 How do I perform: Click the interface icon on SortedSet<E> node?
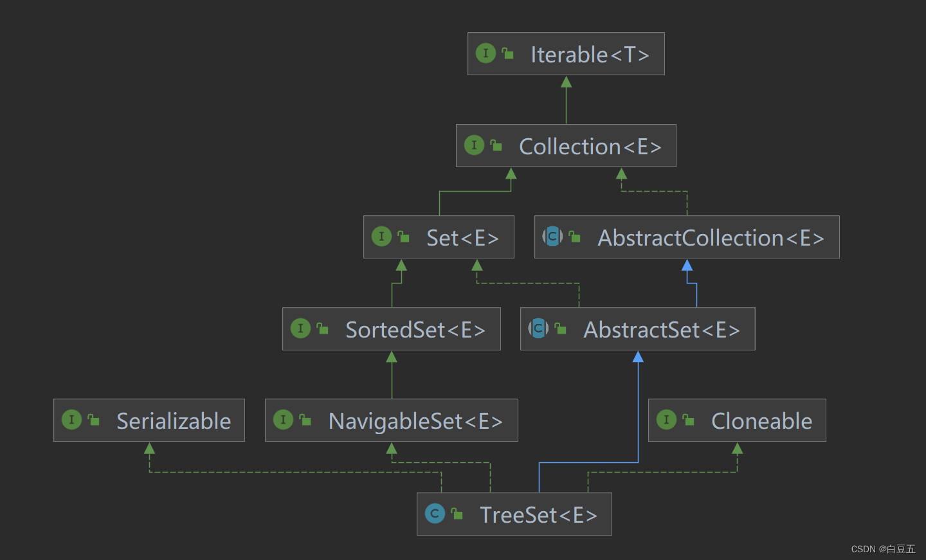tap(300, 329)
